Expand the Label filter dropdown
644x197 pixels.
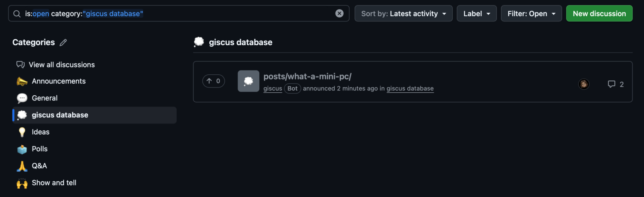click(x=477, y=14)
